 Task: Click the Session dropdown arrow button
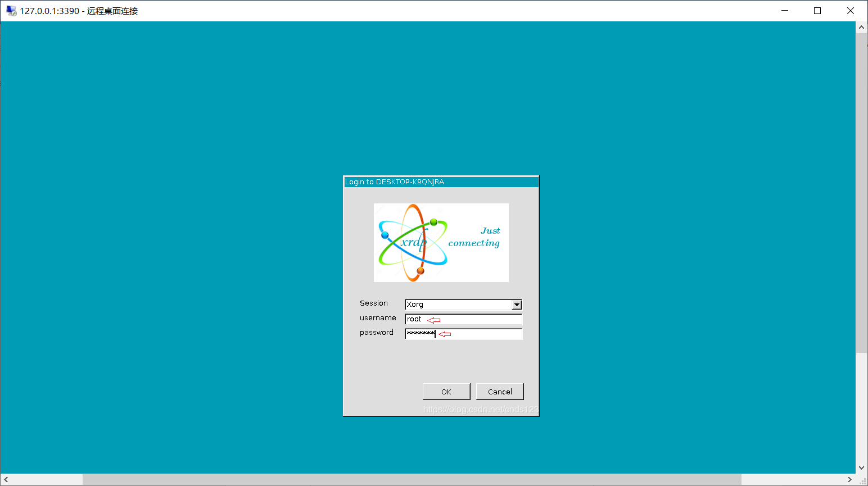[517, 305]
